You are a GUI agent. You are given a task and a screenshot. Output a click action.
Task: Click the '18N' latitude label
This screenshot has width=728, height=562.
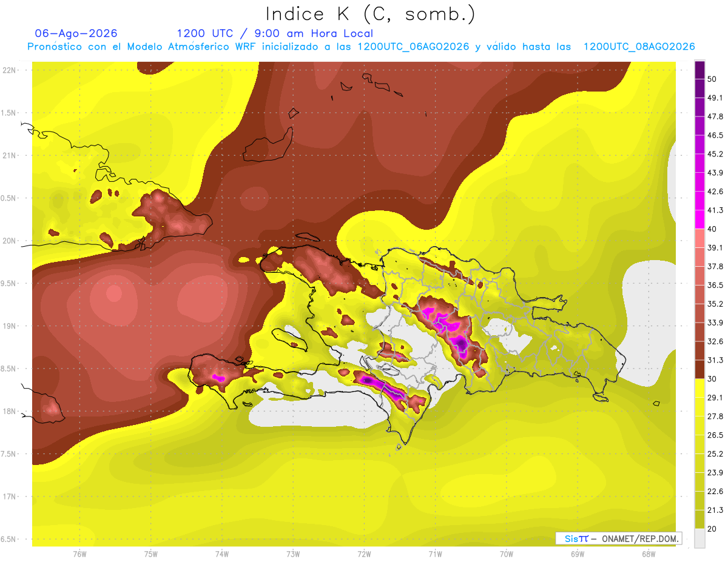pos(10,411)
